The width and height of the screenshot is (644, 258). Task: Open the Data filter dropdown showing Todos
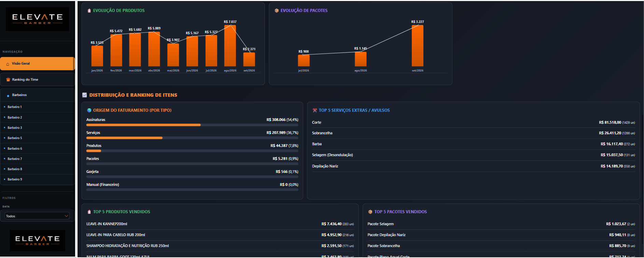pos(37,216)
